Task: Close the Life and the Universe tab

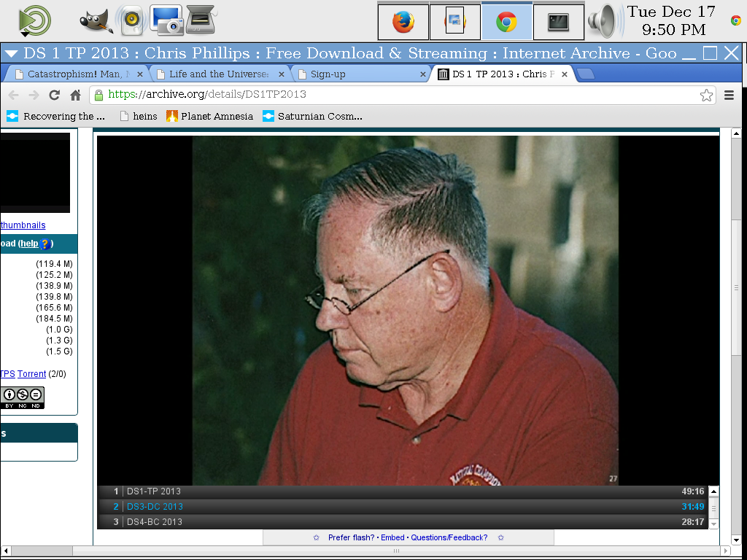Action: pyautogui.click(x=281, y=74)
